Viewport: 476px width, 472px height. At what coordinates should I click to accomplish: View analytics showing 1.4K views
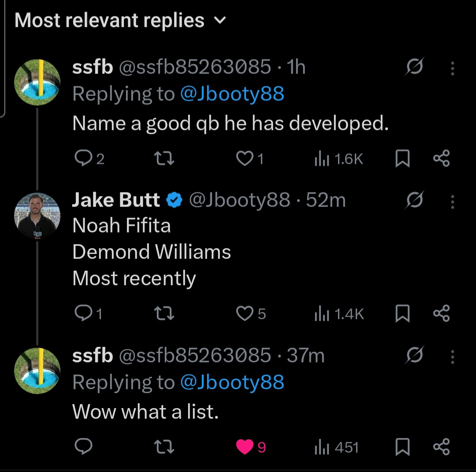pyautogui.click(x=339, y=313)
